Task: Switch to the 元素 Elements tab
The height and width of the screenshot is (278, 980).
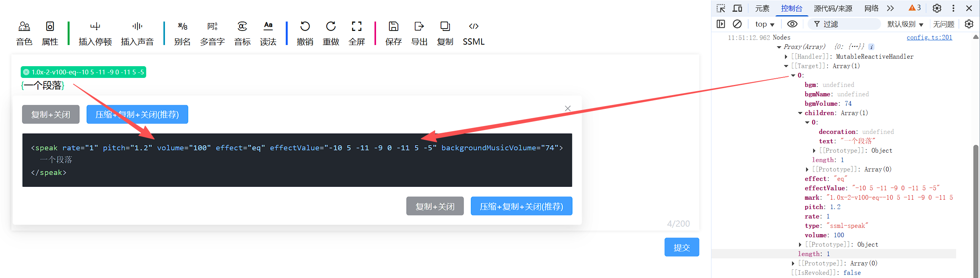Action: tap(762, 8)
